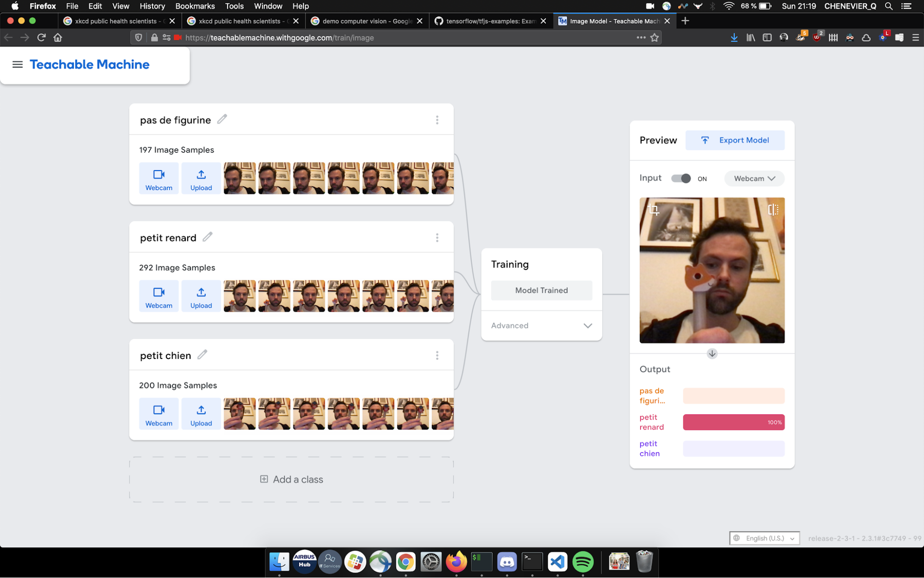The image size is (924, 578).
Task: Click the pencil icon next to 'pas de figurine'
Action: pyautogui.click(x=222, y=119)
